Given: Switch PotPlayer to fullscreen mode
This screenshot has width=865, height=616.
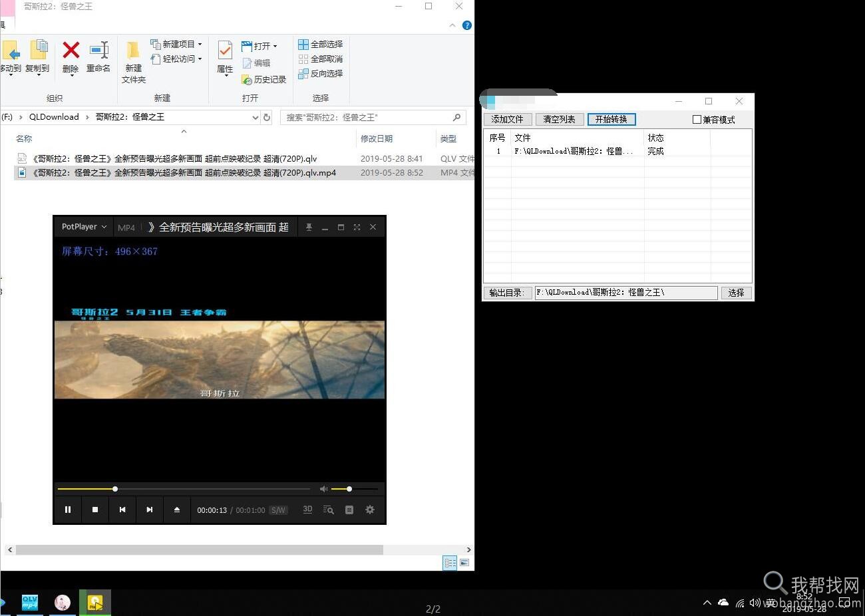Looking at the screenshot, I should click(x=357, y=228).
